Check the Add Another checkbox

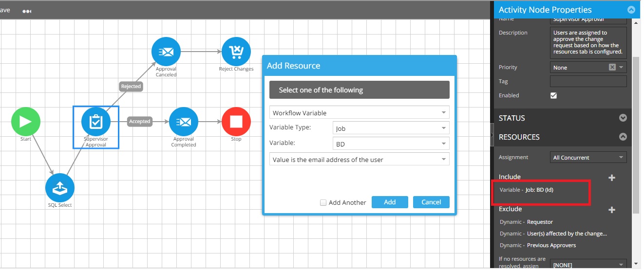tap(323, 202)
